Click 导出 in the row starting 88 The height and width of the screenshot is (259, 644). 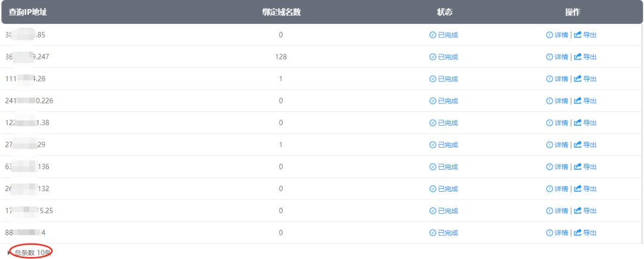[x=590, y=233]
